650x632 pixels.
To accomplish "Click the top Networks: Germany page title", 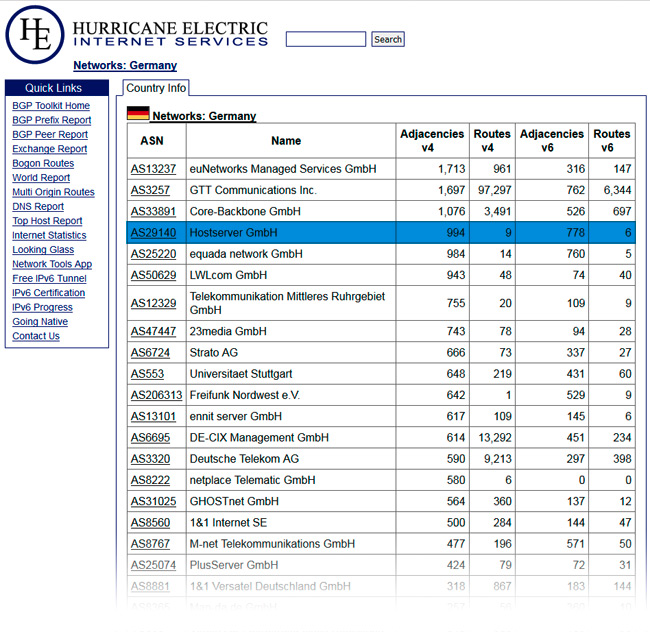I will click(x=125, y=65).
